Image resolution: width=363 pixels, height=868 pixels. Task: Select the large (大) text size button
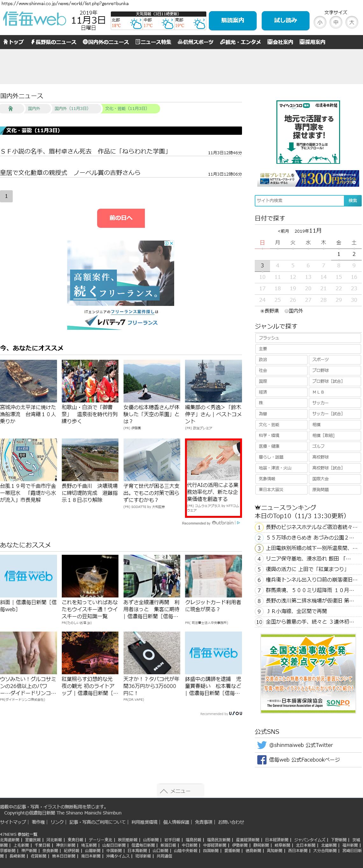coord(352,23)
